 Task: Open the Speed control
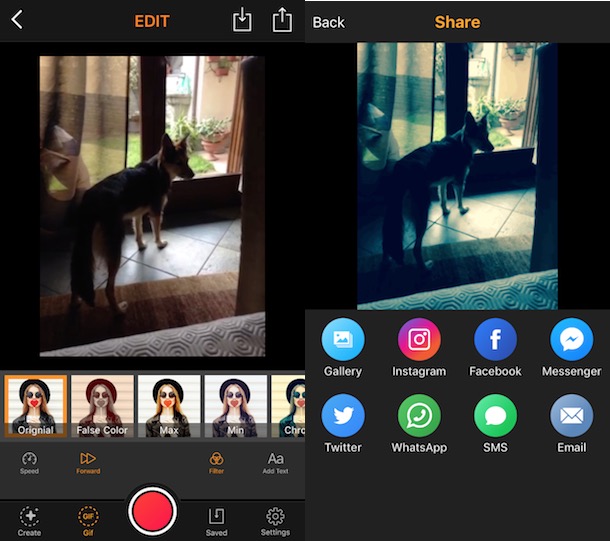pyautogui.click(x=29, y=463)
